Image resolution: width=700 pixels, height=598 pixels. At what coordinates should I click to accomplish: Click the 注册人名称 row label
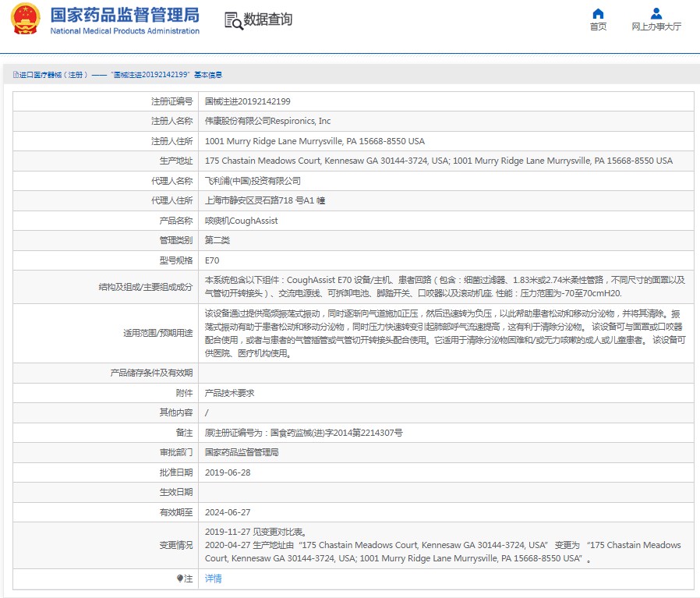tap(171, 121)
